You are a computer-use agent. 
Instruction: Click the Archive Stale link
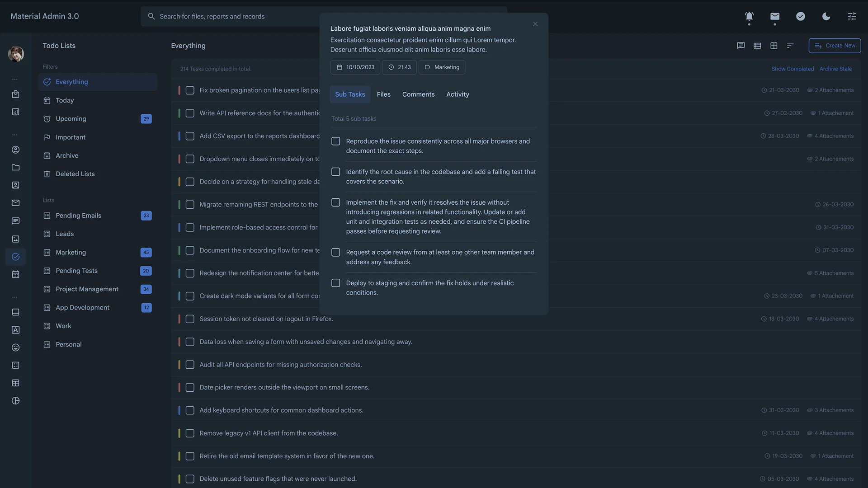(x=835, y=69)
